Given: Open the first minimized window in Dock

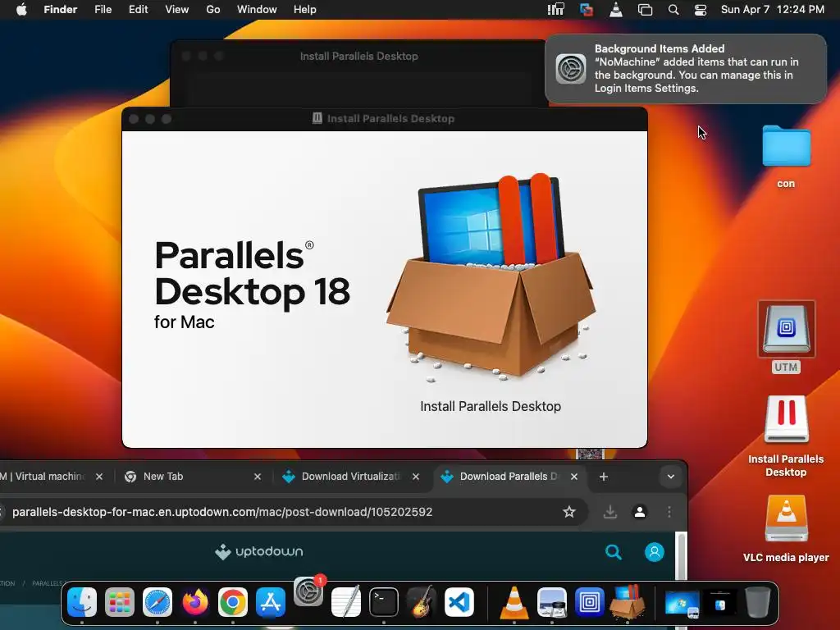Looking at the screenshot, I should [682, 603].
